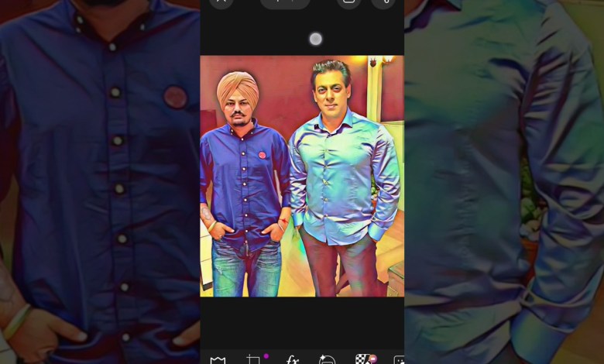
Task: Tap the white circular touch indicator
Action: pos(315,39)
